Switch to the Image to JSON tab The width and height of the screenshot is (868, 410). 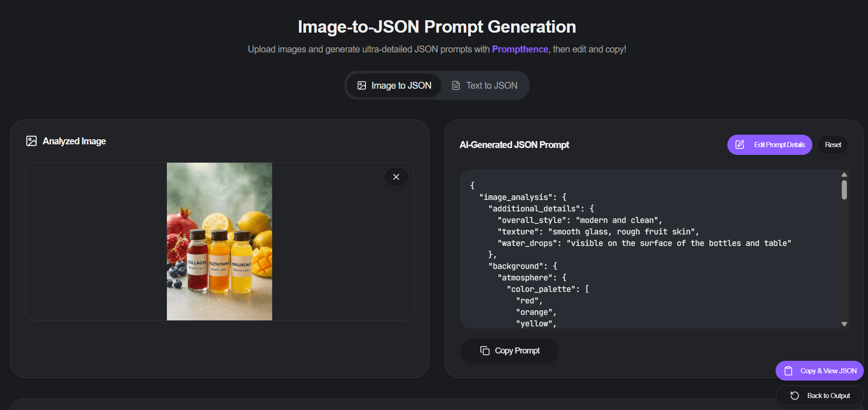[x=394, y=85]
